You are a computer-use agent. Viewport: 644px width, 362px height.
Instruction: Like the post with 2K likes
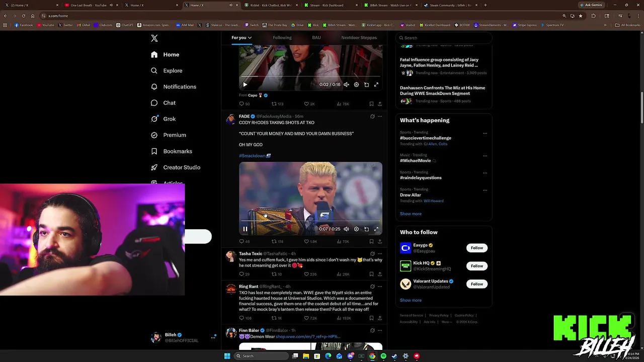coord(309,104)
